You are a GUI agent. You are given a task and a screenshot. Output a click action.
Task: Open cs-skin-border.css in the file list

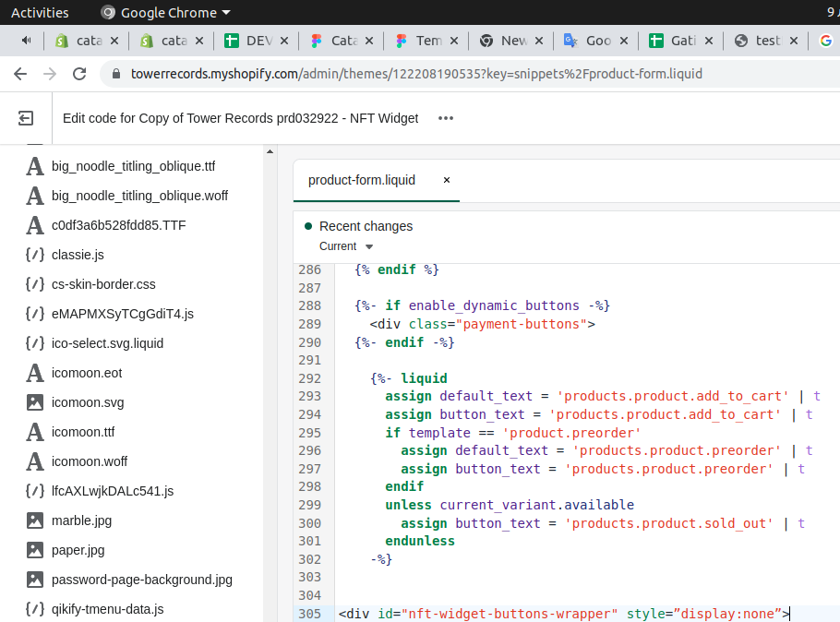(x=103, y=284)
